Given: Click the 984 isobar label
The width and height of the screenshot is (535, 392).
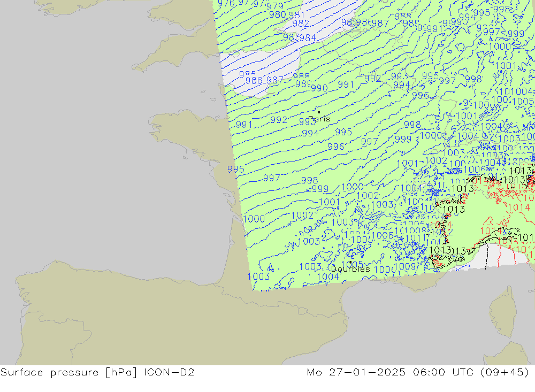Looking at the screenshot, I should click(x=308, y=37).
